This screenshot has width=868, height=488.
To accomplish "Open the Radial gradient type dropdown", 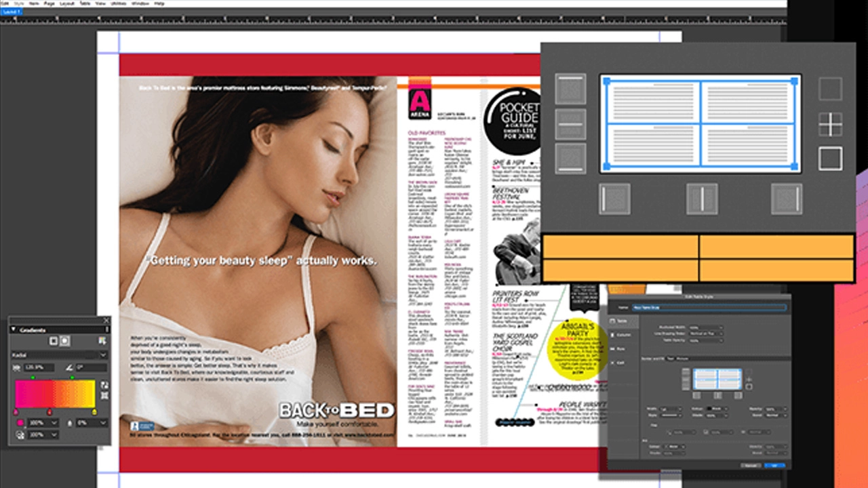I will click(59, 355).
